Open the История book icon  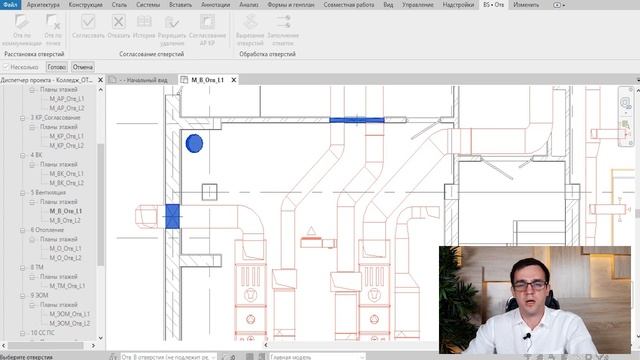144,22
